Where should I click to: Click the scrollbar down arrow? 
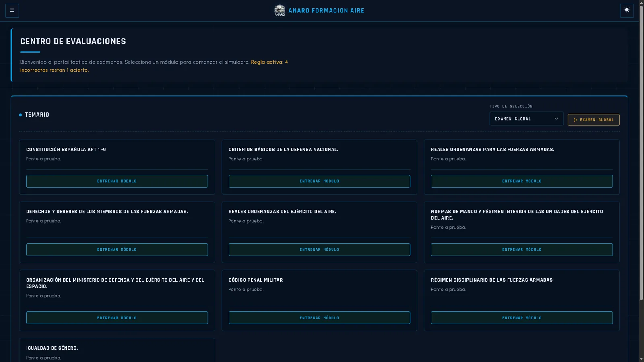pyautogui.click(x=642, y=359)
